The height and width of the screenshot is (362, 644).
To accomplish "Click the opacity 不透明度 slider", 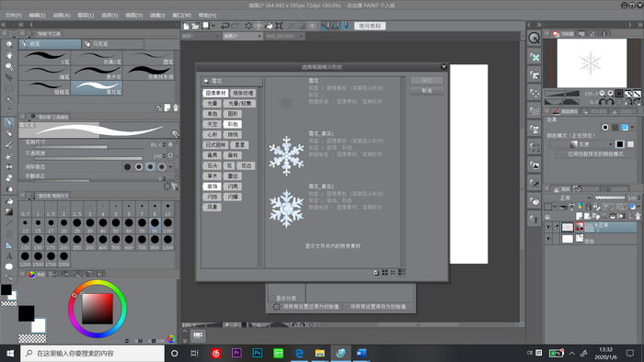I will coord(88,158).
